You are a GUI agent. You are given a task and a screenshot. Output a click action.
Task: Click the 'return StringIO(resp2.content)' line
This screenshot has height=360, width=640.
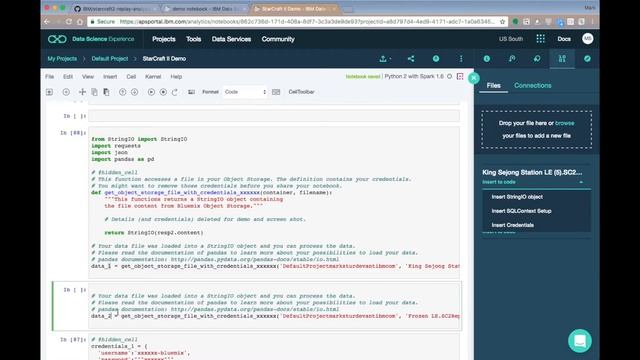coord(154,233)
